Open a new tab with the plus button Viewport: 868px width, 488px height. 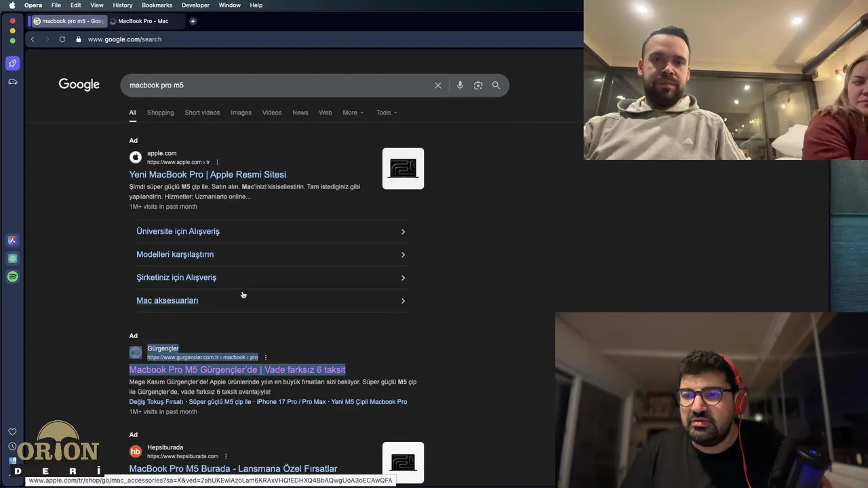point(193,21)
